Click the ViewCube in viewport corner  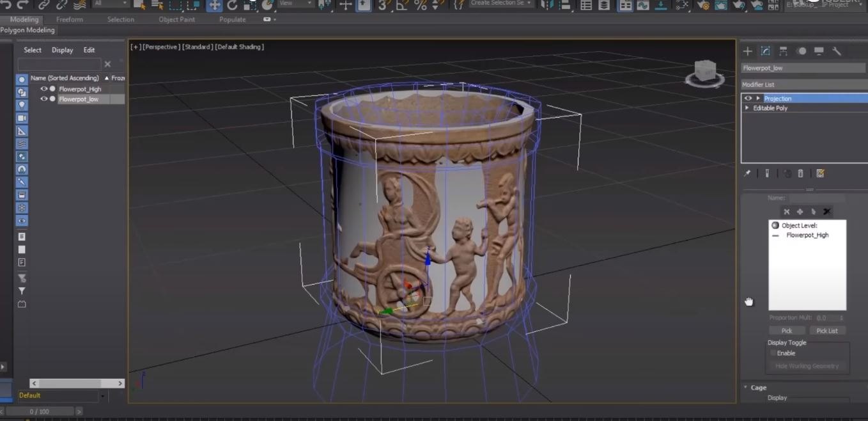click(705, 72)
